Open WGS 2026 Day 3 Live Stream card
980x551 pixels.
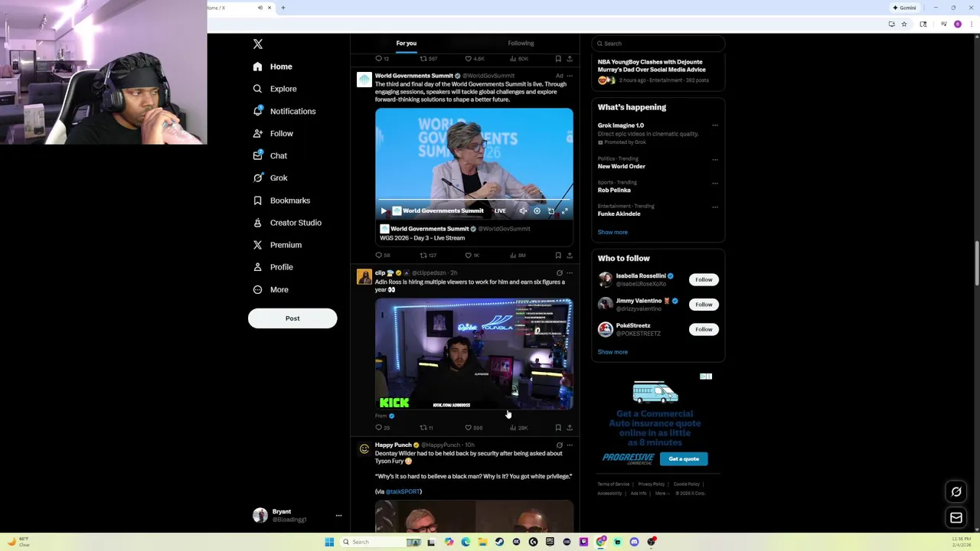pos(474,233)
